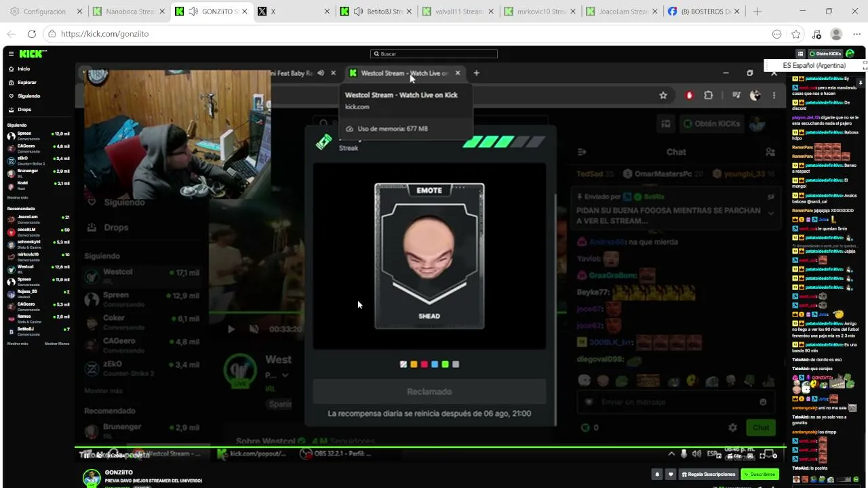Open the Edge profile icon

pyautogui.click(x=836, y=34)
